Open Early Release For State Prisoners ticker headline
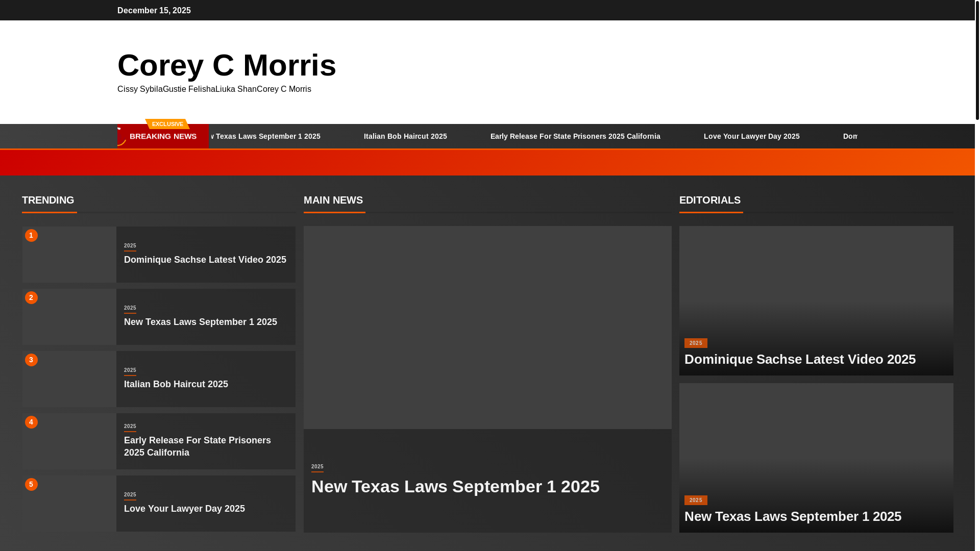The height and width of the screenshot is (551, 980). pos(575,136)
